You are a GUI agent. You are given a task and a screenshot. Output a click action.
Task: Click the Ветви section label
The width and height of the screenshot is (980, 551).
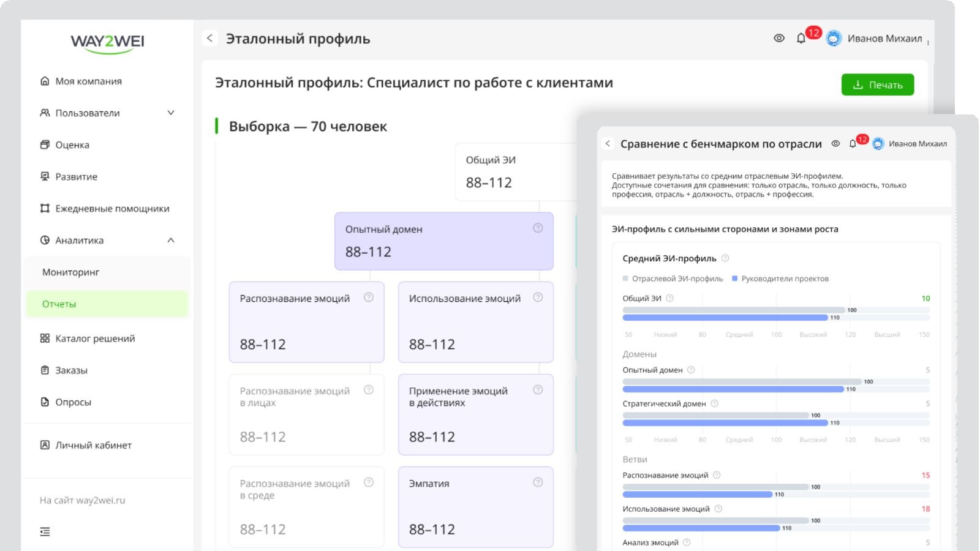click(635, 459)
